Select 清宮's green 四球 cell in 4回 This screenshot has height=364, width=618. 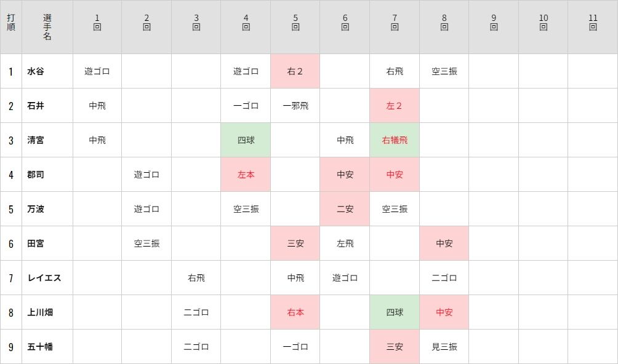246,140
